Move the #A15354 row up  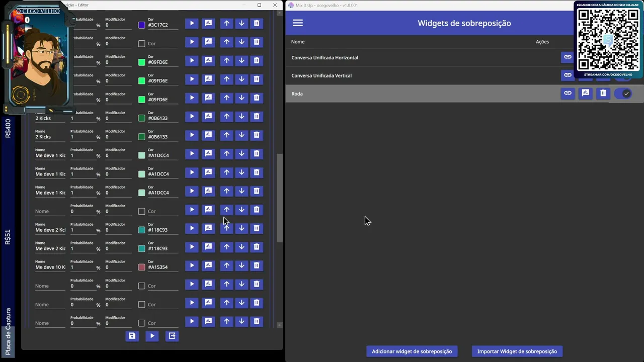click(x=226, y=265)
